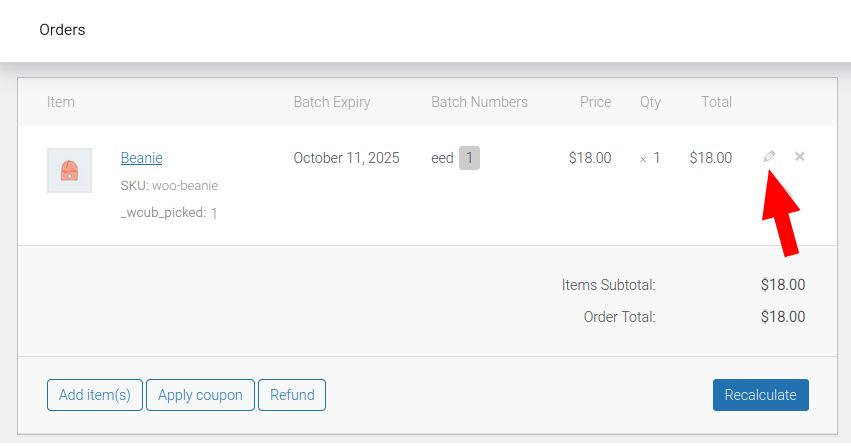Click the Total column header
This screenshot has width=851, height=446.
click(716, 102)
